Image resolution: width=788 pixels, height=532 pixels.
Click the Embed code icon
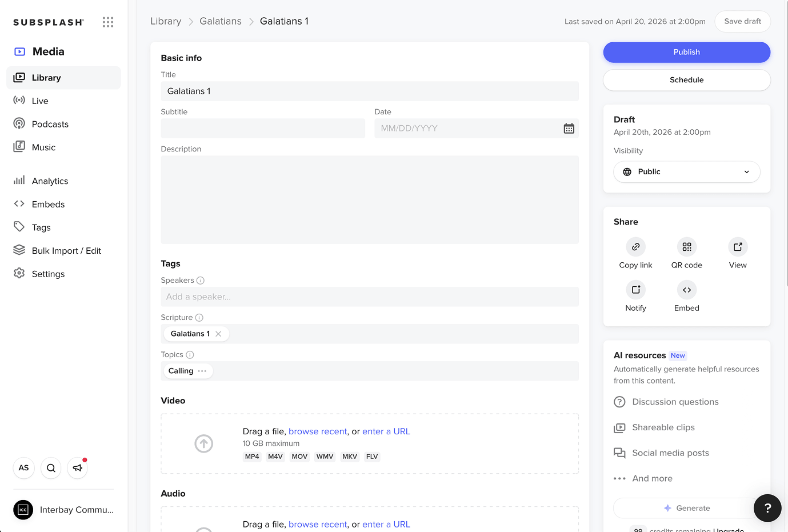point(687,290)
